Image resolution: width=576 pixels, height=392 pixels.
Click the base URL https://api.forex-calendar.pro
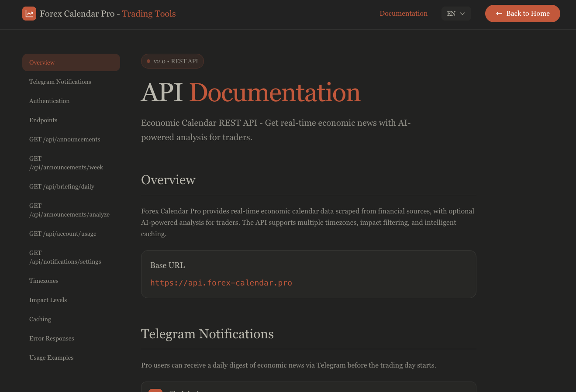point(221,283)
